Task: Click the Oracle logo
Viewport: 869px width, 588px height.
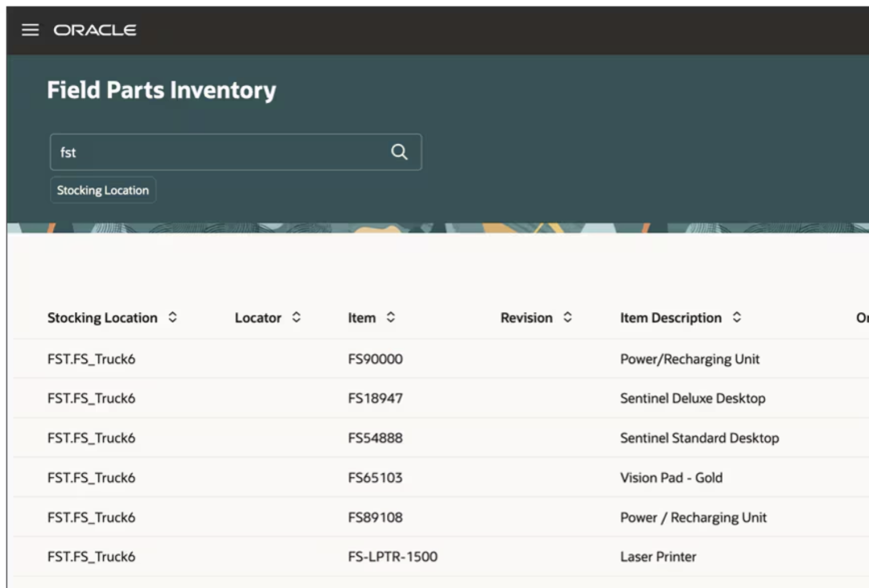Action: point(95,30)
